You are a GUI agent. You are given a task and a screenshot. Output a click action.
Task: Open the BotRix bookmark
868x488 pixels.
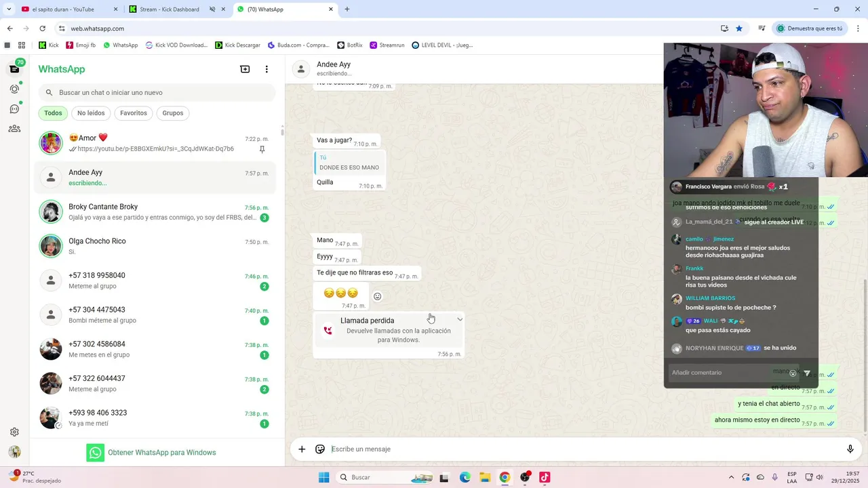(350, 45)
